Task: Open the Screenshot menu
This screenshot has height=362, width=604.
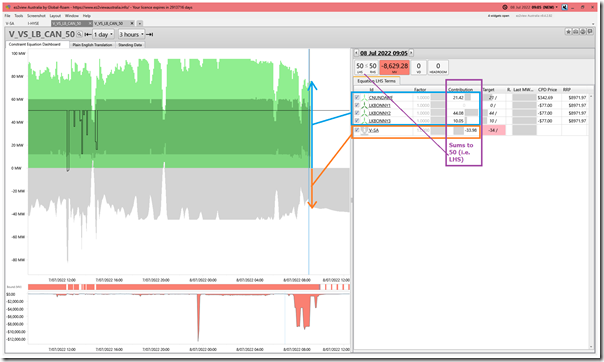Action: (x=37, y=16)
